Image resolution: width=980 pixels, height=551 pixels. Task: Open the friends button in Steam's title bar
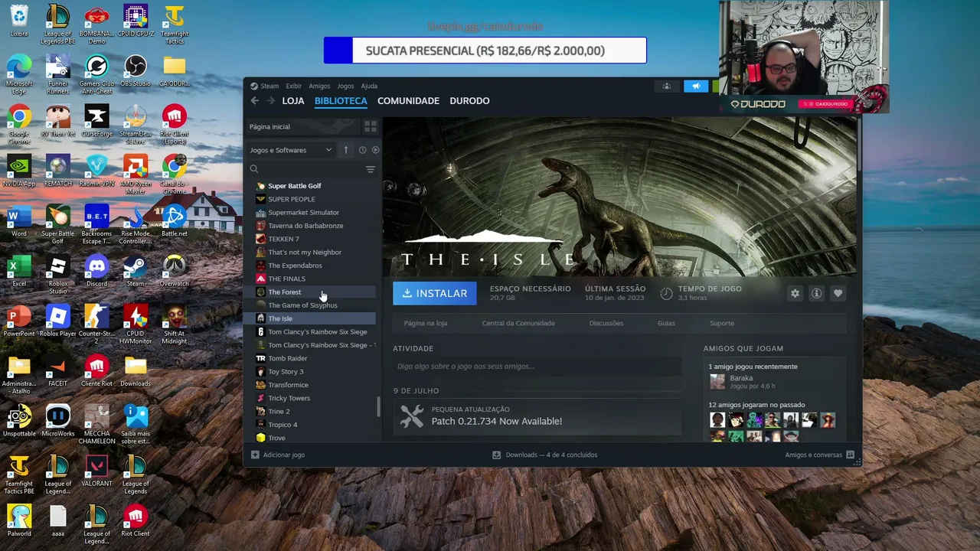point(667,86)
